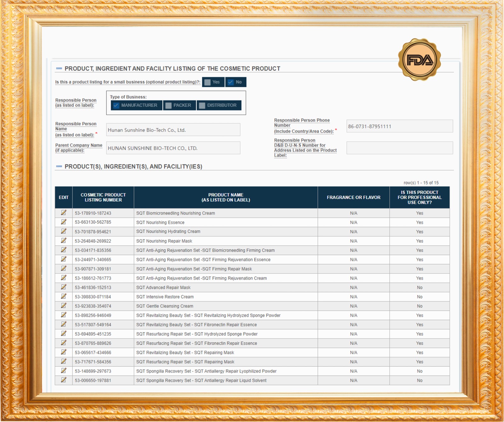Select Yes for small business listing
The image size is (504, 422).
pyautogui.click(x=213, y=82)
